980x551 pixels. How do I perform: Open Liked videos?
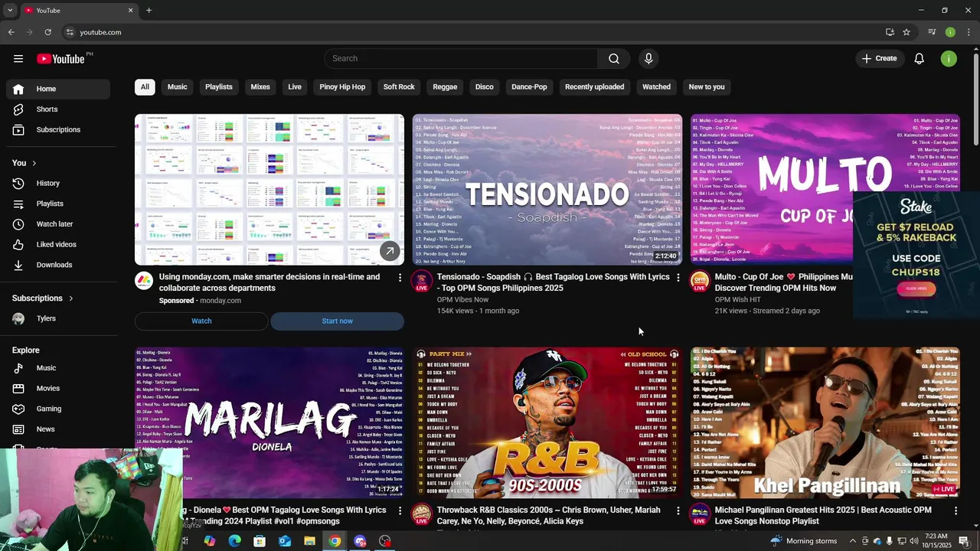click(x=58, y=245)
